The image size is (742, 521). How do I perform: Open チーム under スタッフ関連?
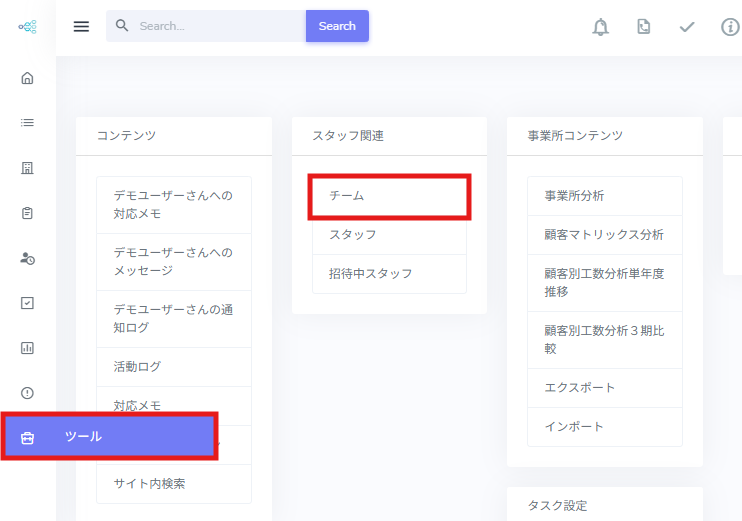point(389,196)
